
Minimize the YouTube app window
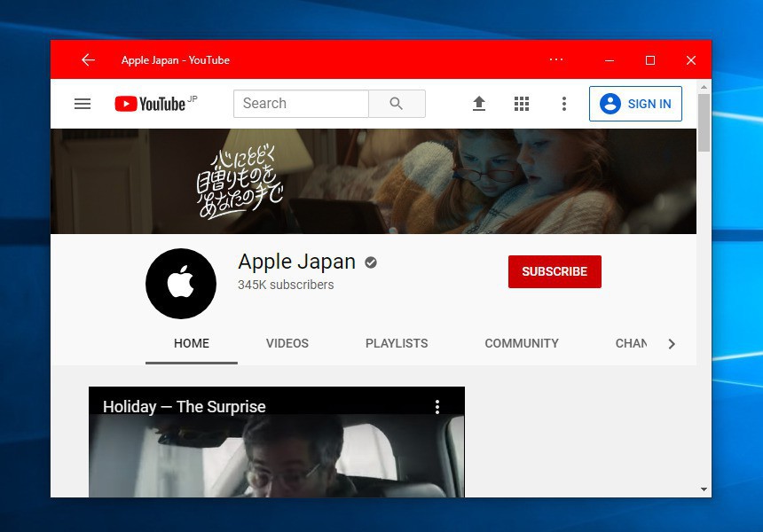coord(610,60)
